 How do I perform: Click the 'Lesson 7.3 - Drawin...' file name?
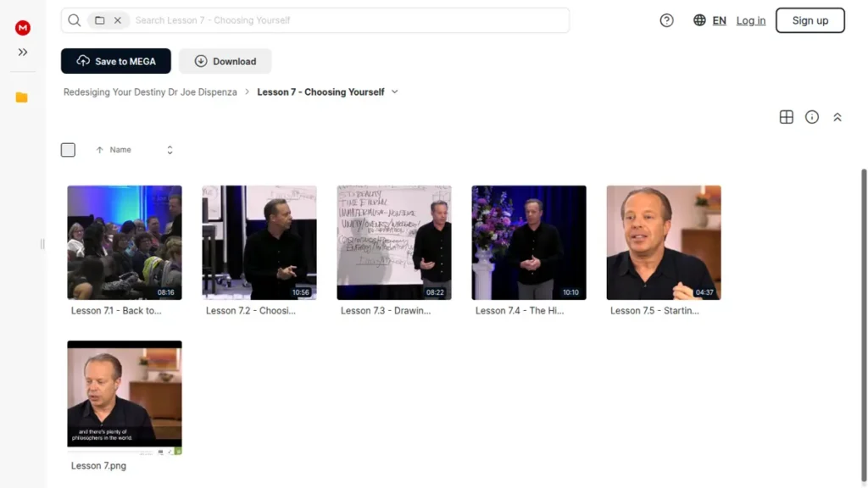[386, 310]
